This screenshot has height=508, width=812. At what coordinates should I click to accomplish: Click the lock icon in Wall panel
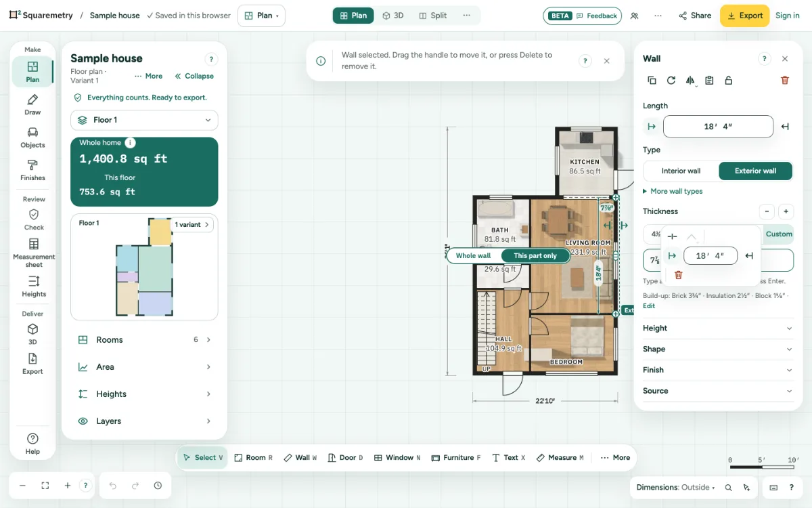tap(729, 80)
